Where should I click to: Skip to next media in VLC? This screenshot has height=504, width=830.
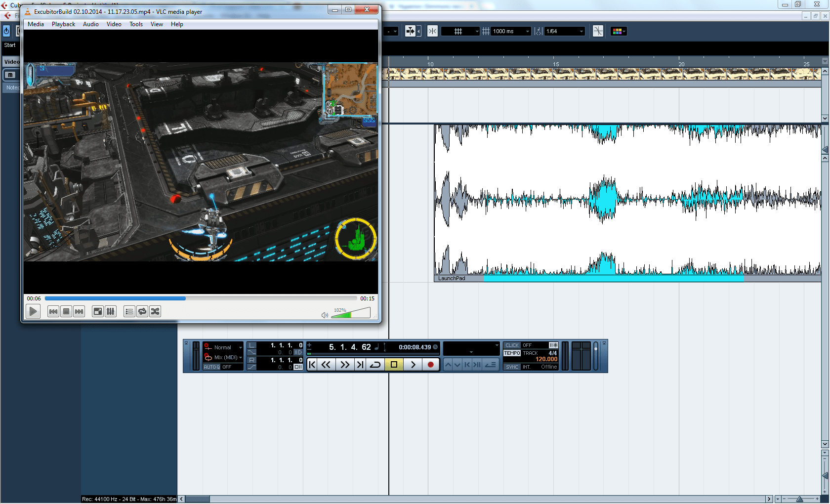click(x=79, y=311)
